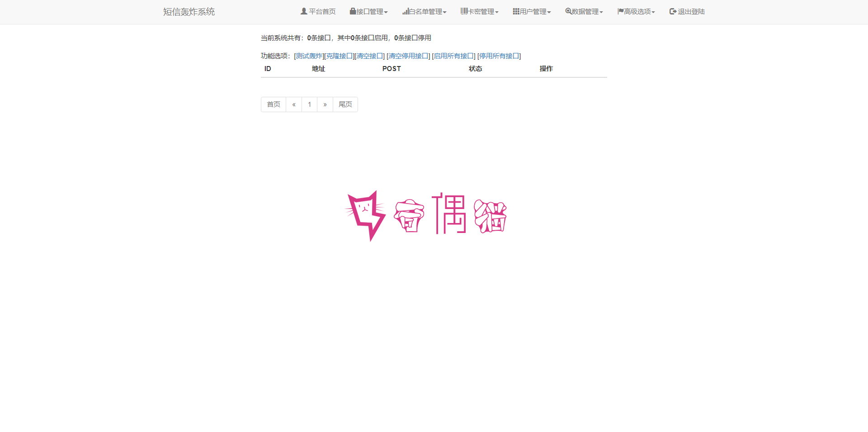Open the 平台首页 nav item
Screen dimensions: 868x432
318,11
